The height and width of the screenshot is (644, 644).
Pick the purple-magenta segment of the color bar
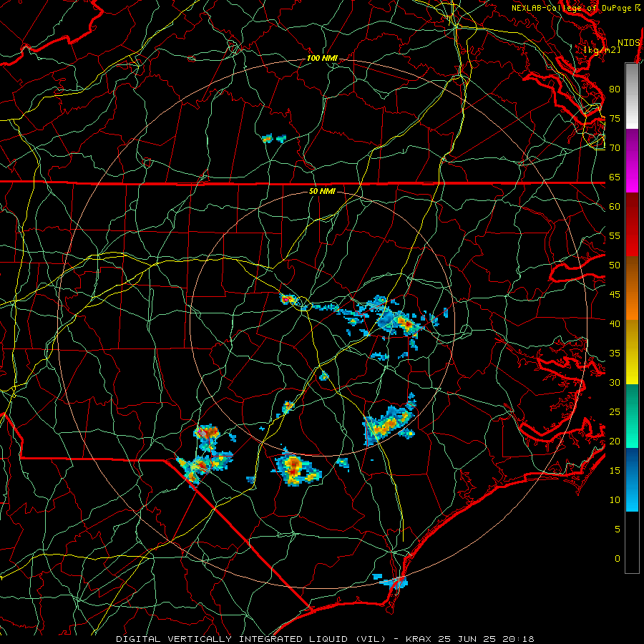pyautogui.click(x=632, y=161)
